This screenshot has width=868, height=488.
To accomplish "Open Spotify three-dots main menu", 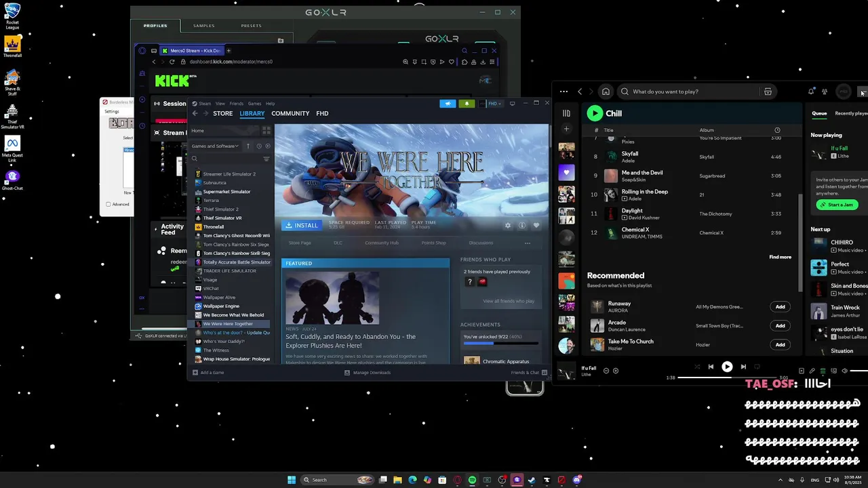I will [x=564, y=91].
